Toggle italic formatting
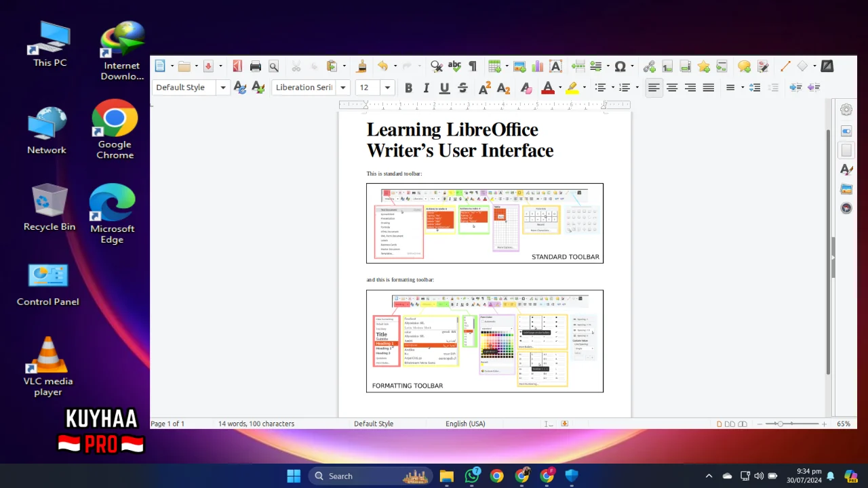Image resolution: width=868 pixels, height=488 pixels. tap(426, 87)
